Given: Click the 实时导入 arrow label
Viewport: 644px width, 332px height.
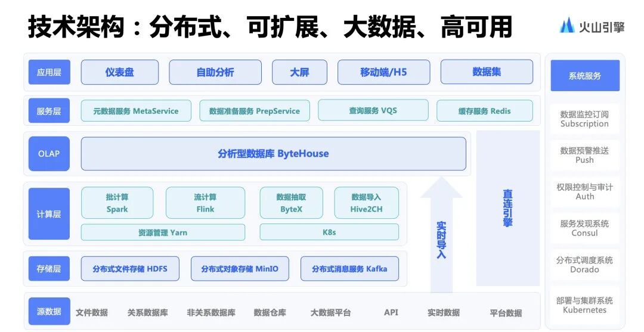Looking at the screenshot, I should tap(441, 240).
